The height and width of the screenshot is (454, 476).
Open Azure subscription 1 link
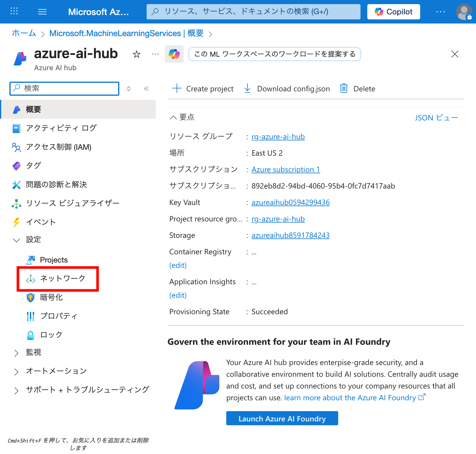[286, 169]
